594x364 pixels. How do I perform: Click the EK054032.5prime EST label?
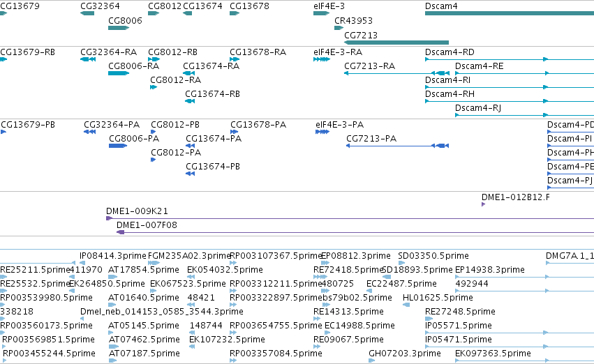click(x=225, y=270)
